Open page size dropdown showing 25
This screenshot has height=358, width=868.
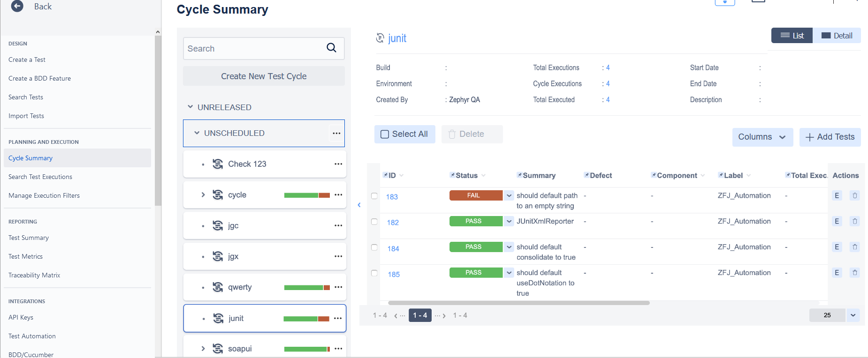(x=853, y=315)
